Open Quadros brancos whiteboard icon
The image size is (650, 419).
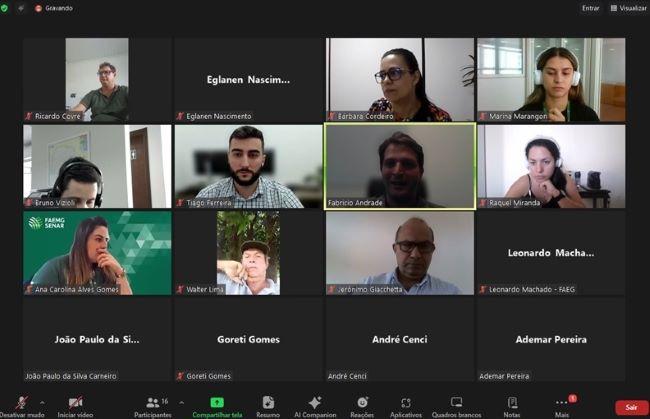[x=456, y=402]
